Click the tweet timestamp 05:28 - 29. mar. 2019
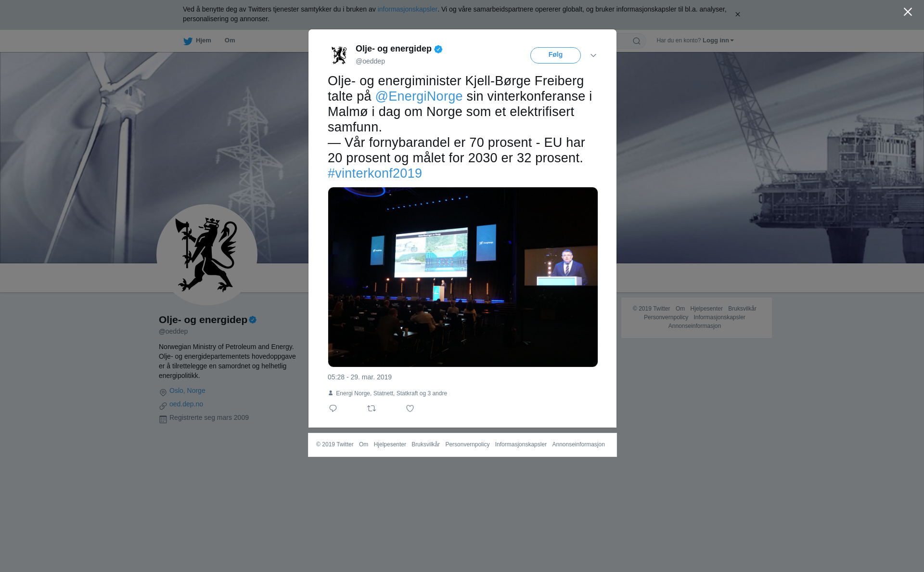This screenshot has width=924, height=572. point(359,377)
